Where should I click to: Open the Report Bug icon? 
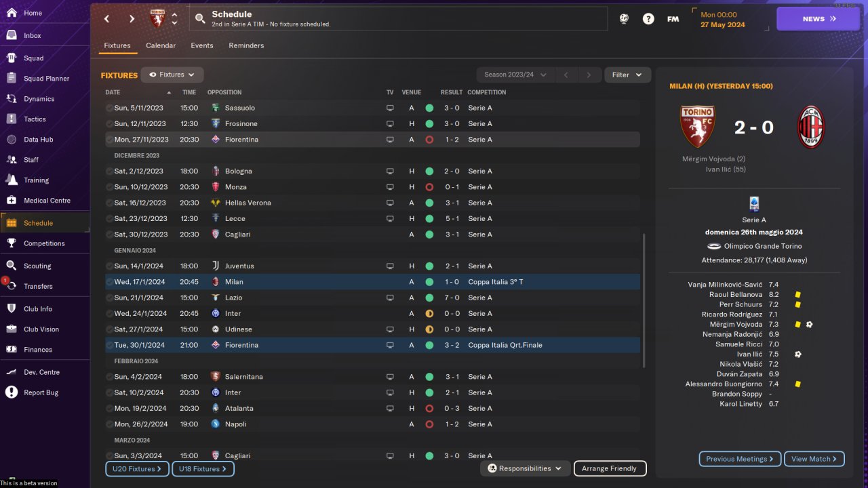tap(12, 392)
